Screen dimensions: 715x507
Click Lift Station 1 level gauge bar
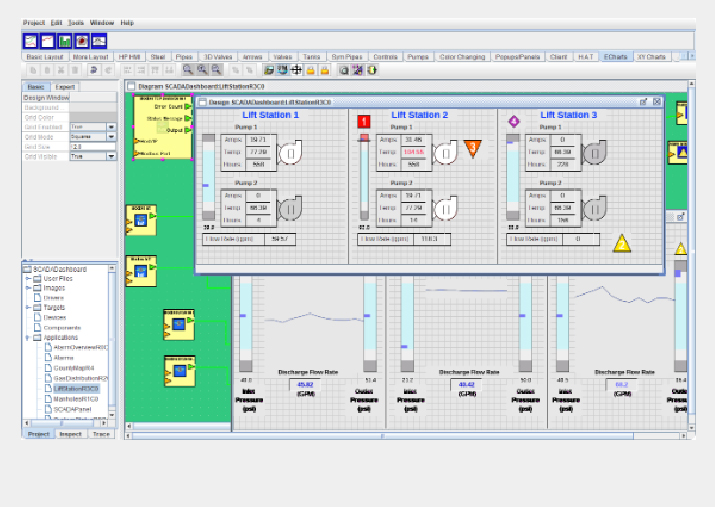(208, 177)
